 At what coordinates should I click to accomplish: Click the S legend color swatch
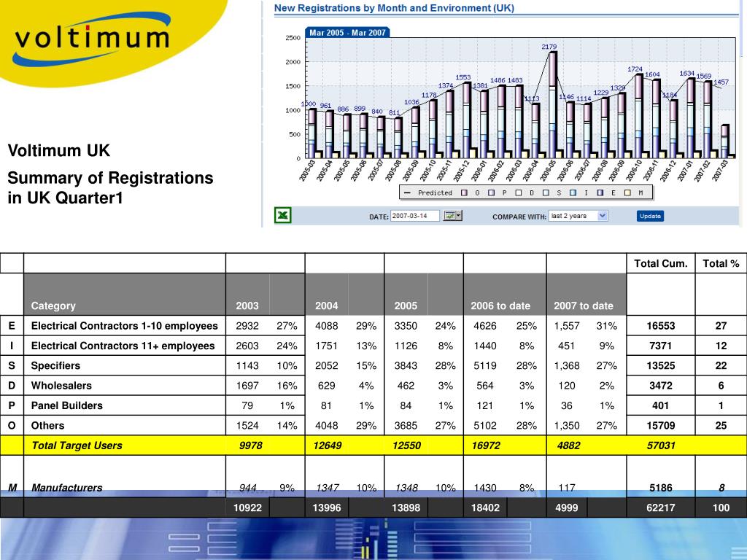pos(546,192)
